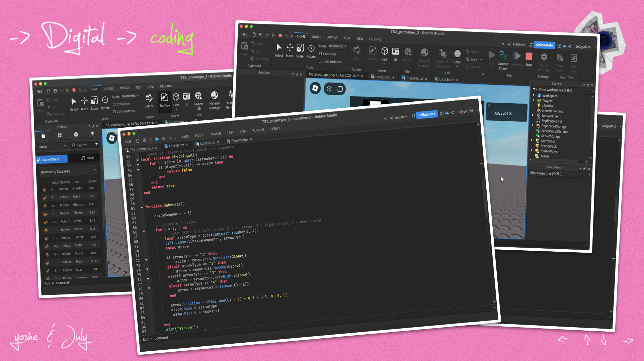This screenshot has width=644, height=361.
Task: Select the Sound Effect button in Toolbox
Action: coord(52,159)
